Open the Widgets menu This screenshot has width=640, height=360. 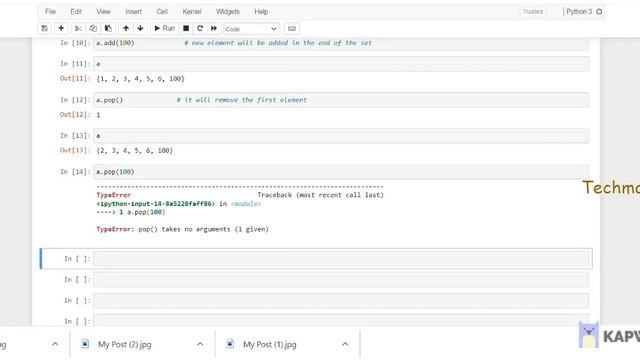pos(228,12)
